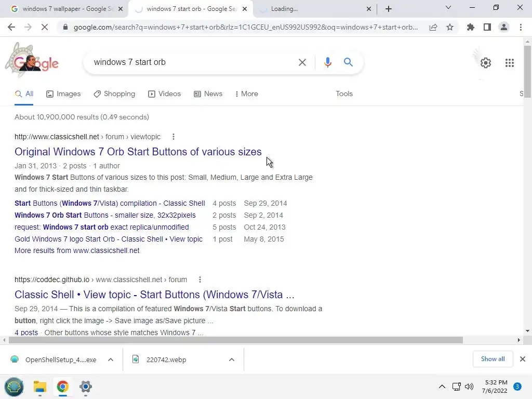532x399 pixels.
Task: Open the 220742.webp download
Action: (x=159, y=360)
